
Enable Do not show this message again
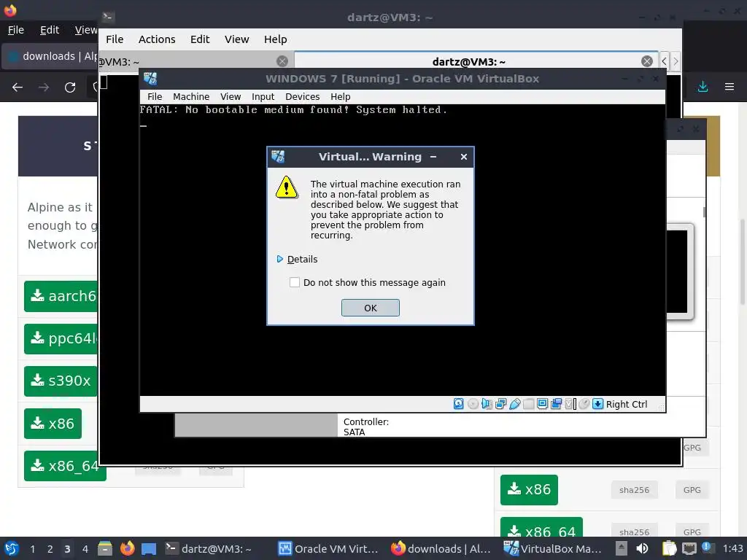click(295, 282)
